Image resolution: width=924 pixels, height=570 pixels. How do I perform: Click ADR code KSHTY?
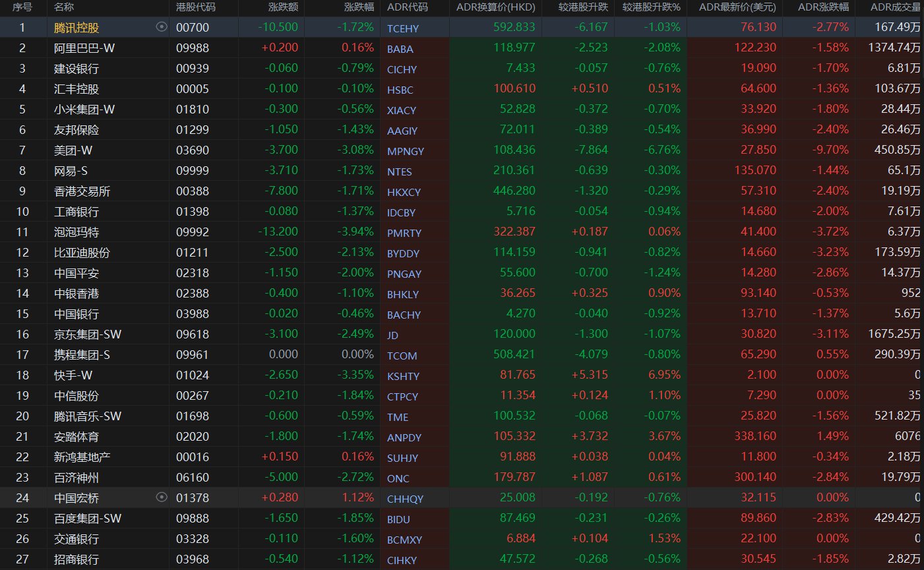[404, 376]
